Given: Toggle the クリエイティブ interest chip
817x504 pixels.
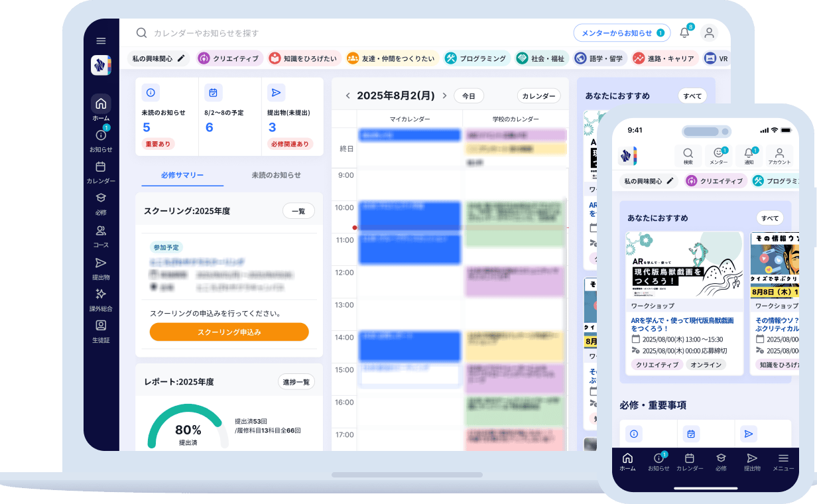Looking at the screenshot, I should [228, 58].
